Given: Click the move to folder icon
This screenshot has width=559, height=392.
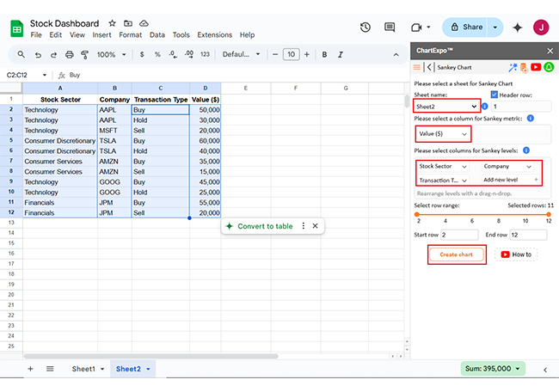Looking at the screenshot, I should point(128,23).
